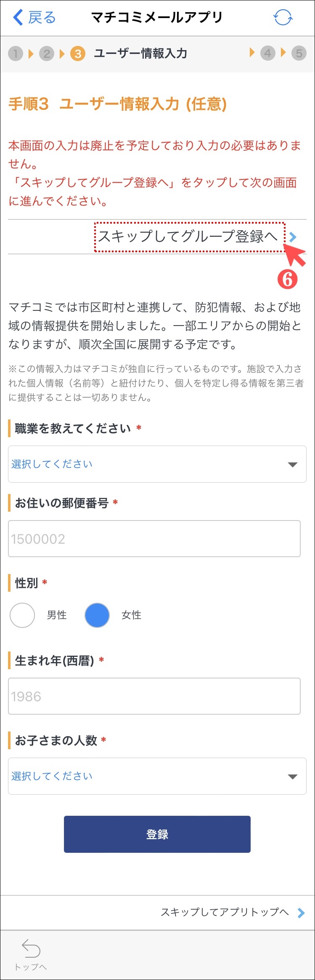The image size is (315, 980).
Task: Tap the current step 3 ユーザー情報入力 tab
Action: [x=129, y=53]
